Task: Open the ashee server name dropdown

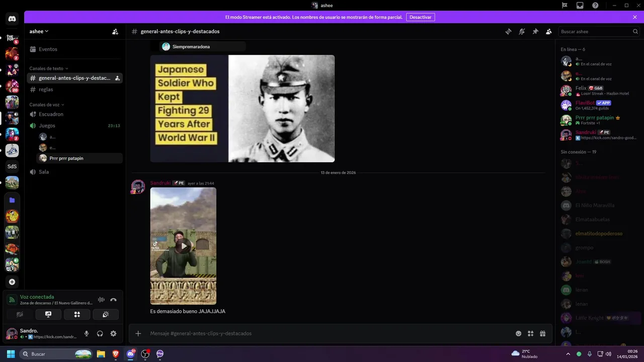Action: (39, 31)
